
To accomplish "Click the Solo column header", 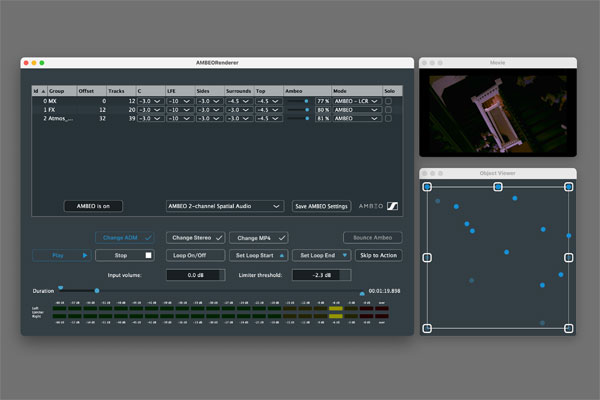I will coord(392,91).
